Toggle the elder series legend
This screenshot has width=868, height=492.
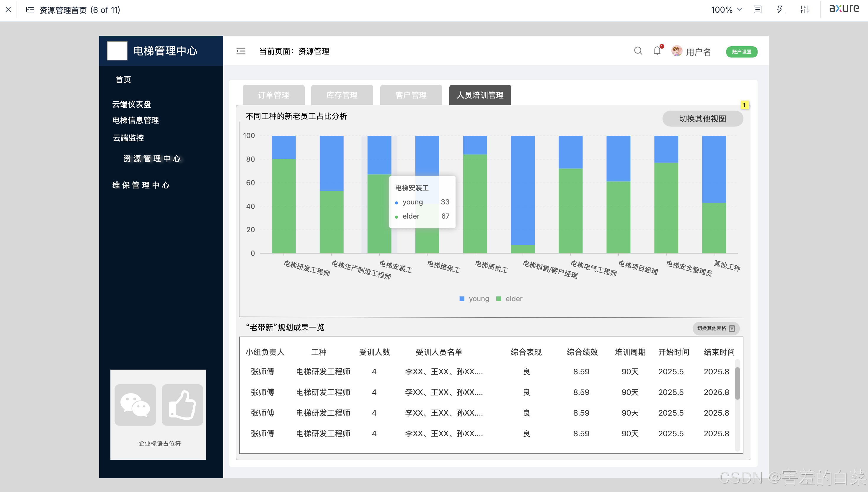tap(509, 299)
